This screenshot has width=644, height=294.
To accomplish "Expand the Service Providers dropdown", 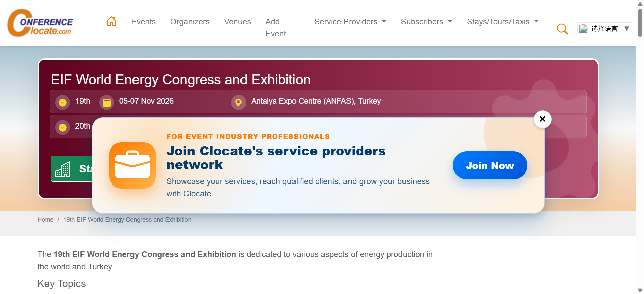I will tap(350, 22).
